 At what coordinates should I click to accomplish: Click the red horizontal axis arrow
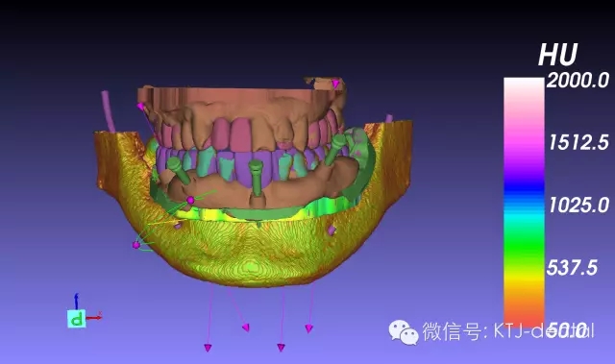pyautogui.click(x=94, y=317)
